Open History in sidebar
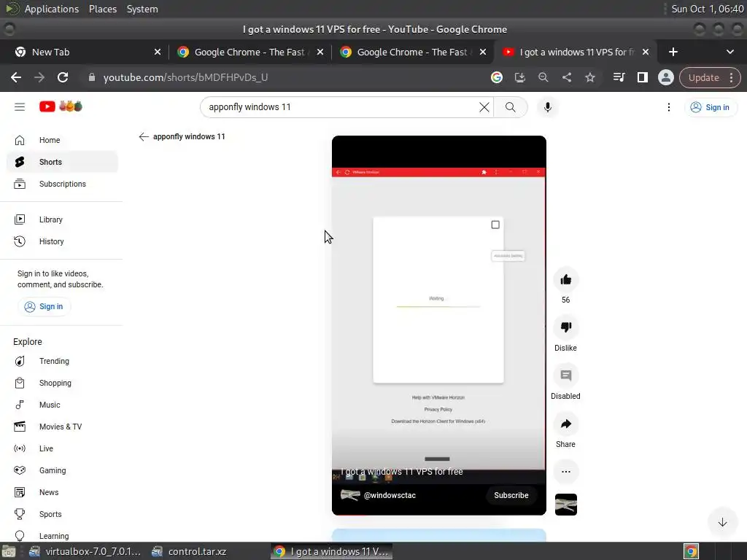Screen dimensions: 747x560 (x=62, y=241)
